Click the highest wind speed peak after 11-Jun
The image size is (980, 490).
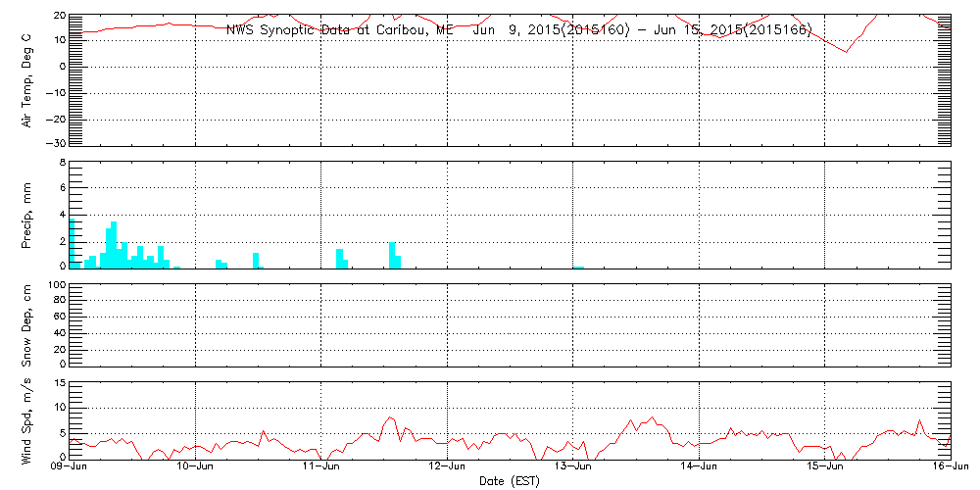[390, 417]
